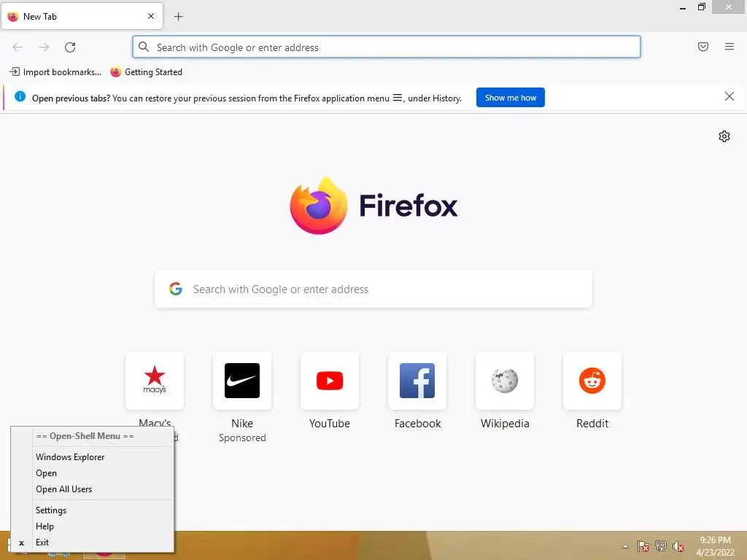Screen dimensions: 747x560
Task: Click the Save to Pocket icon
Action: [x=703, y=47]
